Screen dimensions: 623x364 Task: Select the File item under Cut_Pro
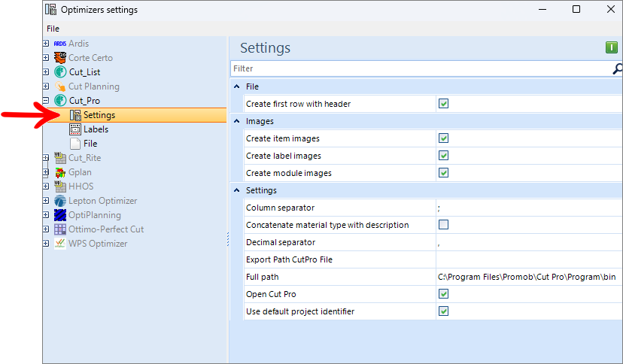coord(90,144)
